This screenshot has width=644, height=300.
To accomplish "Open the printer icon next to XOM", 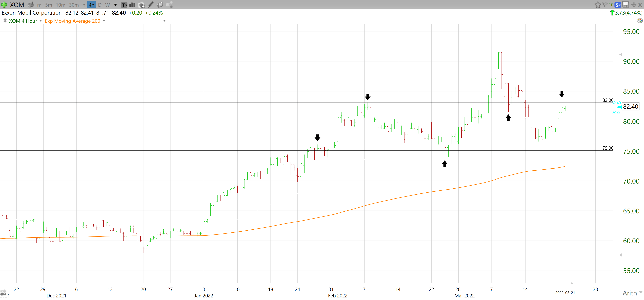I will pyautogui.click(x=30, y=5).
